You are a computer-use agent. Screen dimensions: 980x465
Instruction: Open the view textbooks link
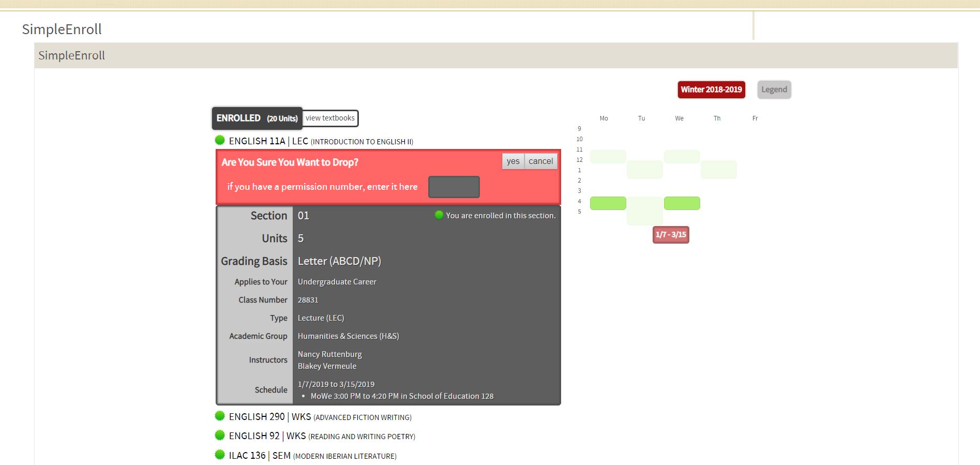coord(330,118)
